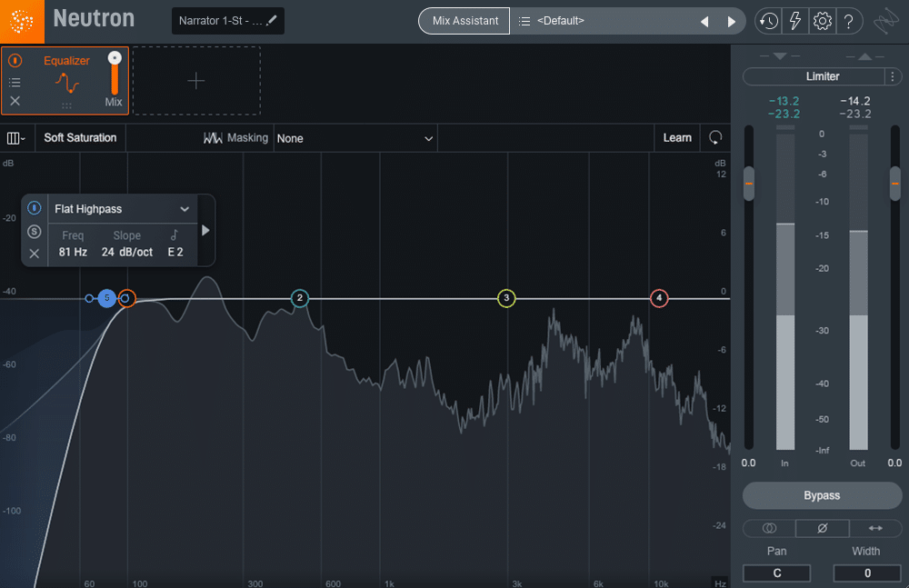Open the Default preset field
The height and width of the screenshot is (588, 909).
click(x=603, y=21)
